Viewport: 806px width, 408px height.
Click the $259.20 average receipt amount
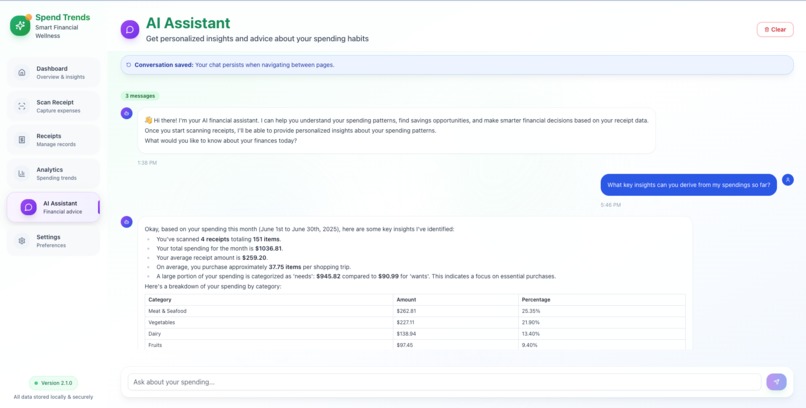254,258
